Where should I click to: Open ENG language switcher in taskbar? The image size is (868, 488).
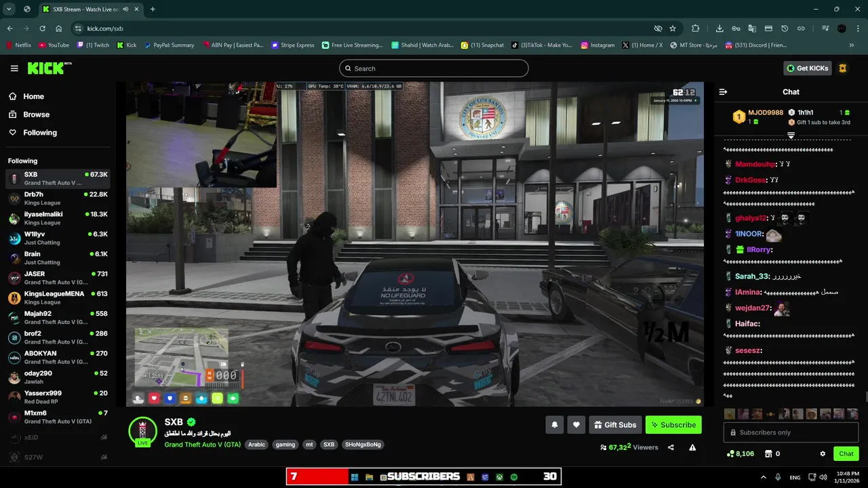(x=795, y=477)
